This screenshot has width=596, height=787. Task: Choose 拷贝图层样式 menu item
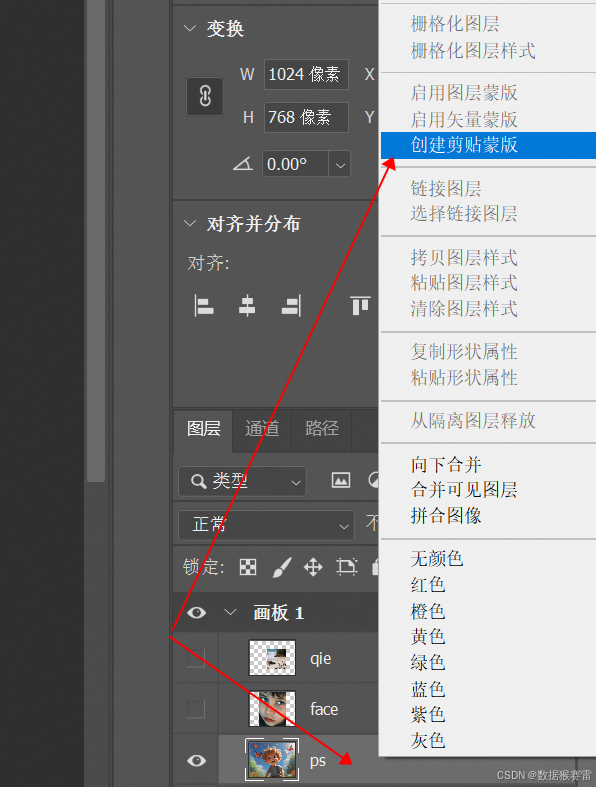pyautogui.click(x=464, y=257)
